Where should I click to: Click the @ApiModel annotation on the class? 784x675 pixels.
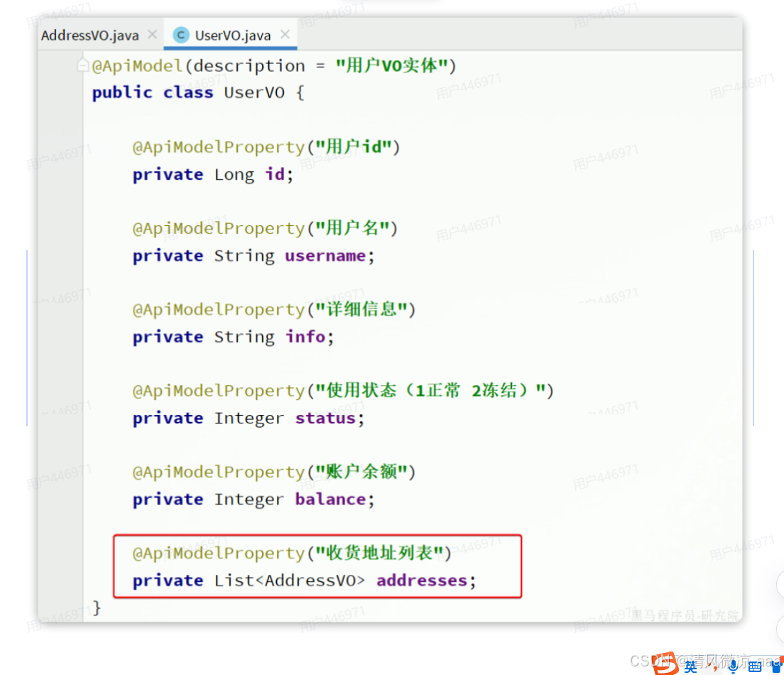pyautogui.click(x=137, y=65)
